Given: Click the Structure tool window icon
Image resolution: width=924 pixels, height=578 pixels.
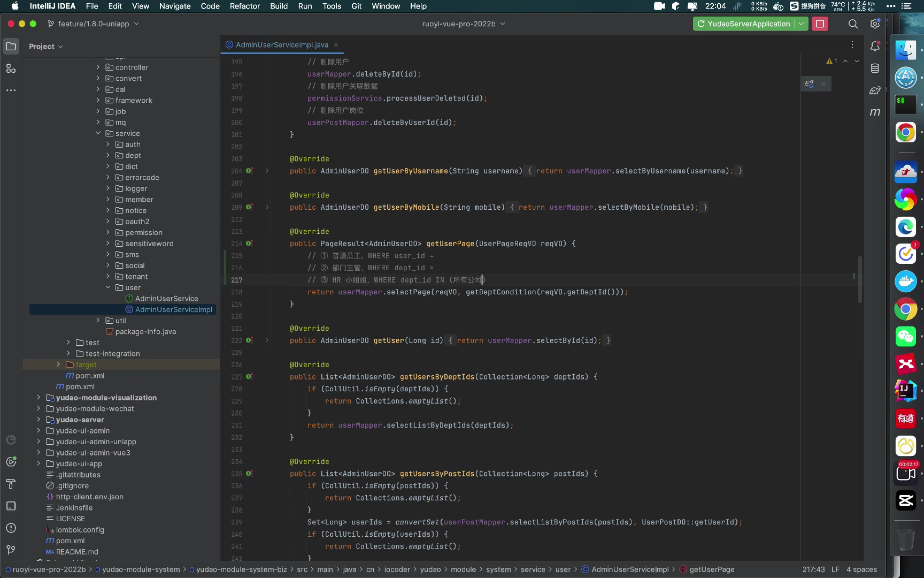Looking at the screenshot, I should (11, 69).
